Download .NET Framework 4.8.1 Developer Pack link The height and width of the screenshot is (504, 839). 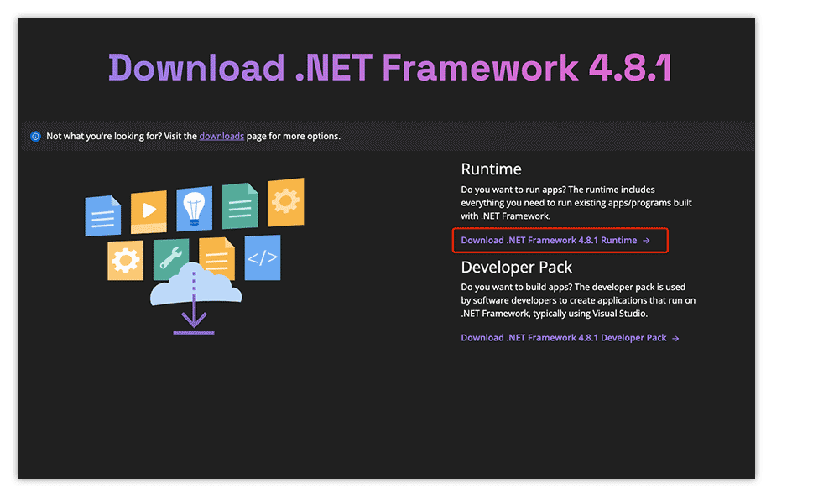coord(570,338)
